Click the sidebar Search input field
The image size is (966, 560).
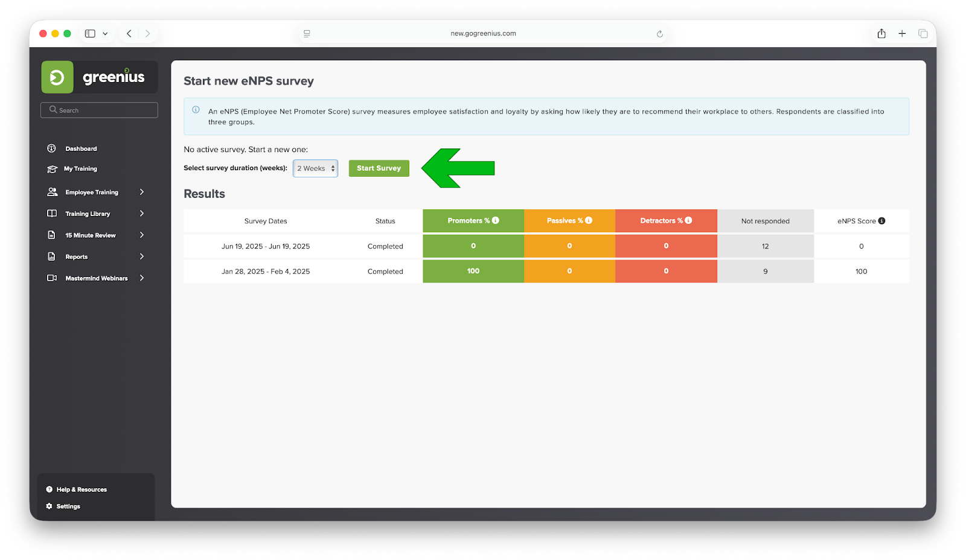pos(99,110)
